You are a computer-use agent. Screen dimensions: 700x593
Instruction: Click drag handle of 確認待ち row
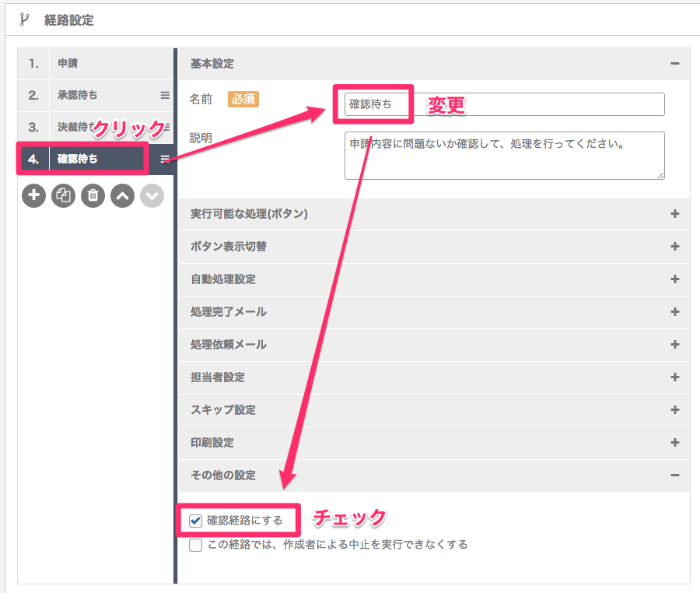(165, 159)
